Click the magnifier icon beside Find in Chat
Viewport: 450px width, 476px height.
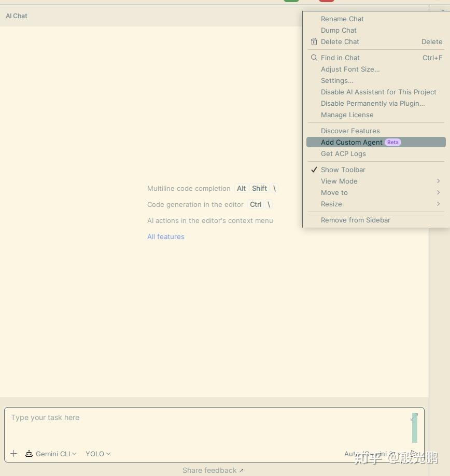pyautogui.click(x=314, y=58)
